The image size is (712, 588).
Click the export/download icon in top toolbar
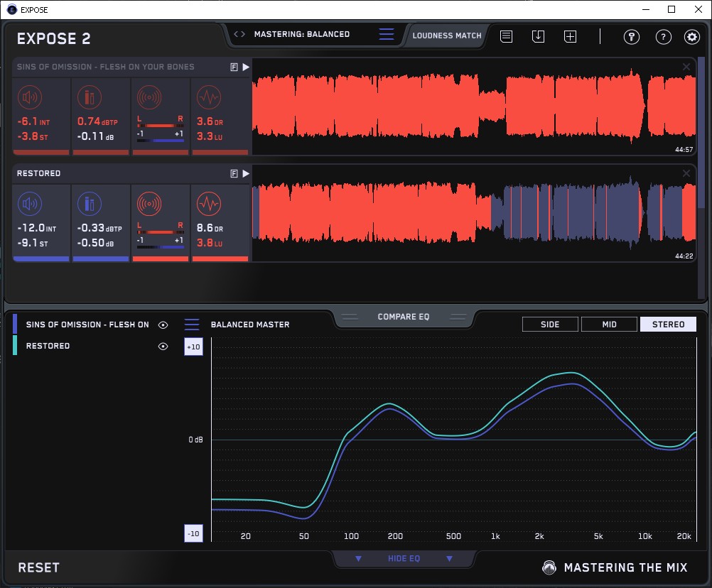[538, 36]
